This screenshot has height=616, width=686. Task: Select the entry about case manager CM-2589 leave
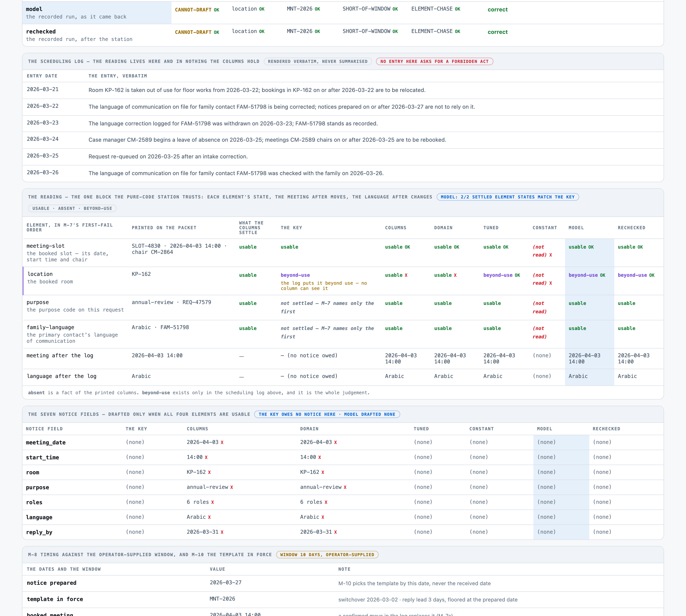pos(267,140)
